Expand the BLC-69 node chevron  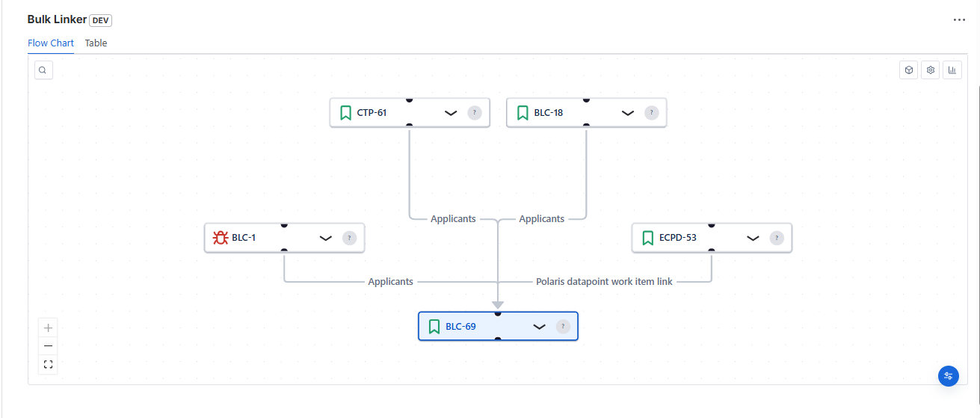point(539,327)
